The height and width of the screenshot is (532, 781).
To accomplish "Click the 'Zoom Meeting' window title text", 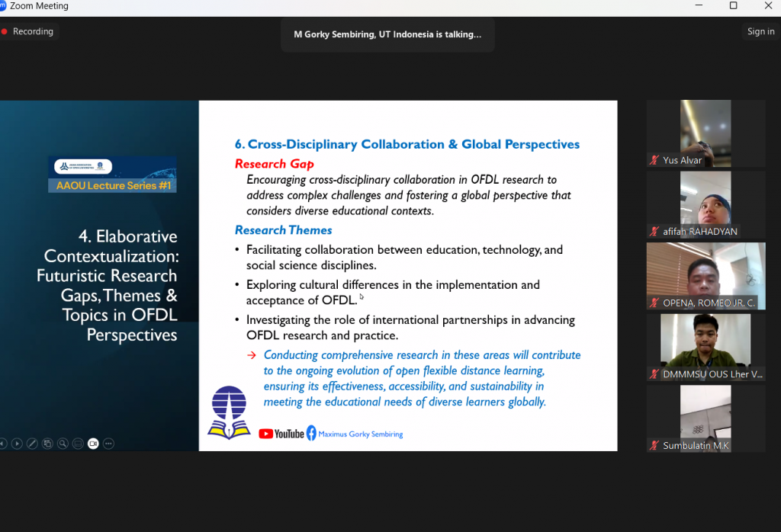I will (x=40, y=6).
